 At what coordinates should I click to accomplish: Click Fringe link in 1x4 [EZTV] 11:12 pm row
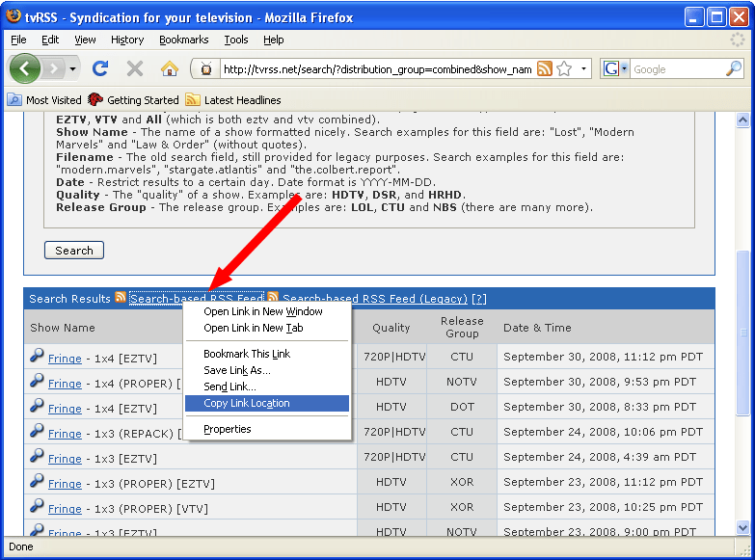pyautogui.click(x=65, y=359)
